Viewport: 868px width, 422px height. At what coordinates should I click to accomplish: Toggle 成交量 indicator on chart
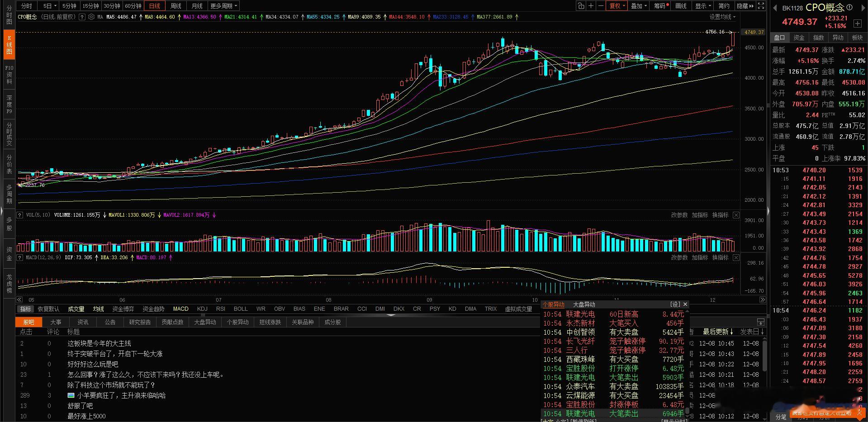[76, 309]
